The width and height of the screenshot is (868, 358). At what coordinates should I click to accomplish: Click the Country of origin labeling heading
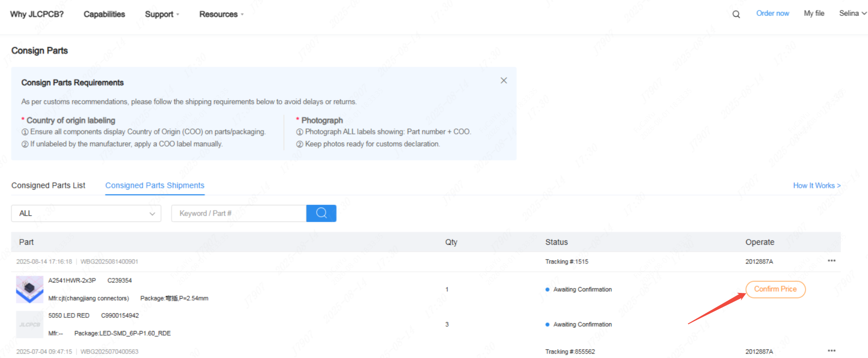[71, 120]
